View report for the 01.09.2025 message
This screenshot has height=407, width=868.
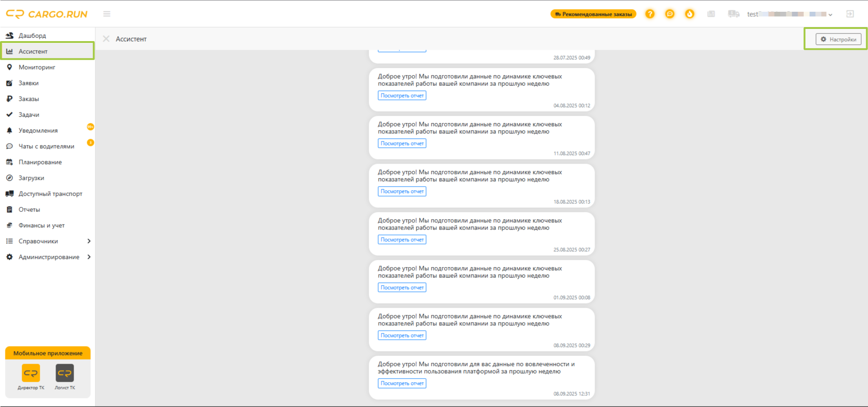(402, 287)
